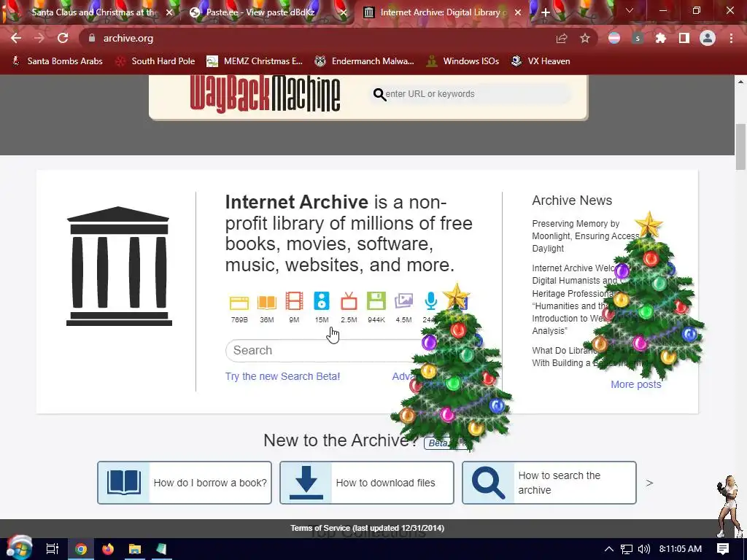
Task: Open VX Heaven bookmark
Action: pos(541,61)
